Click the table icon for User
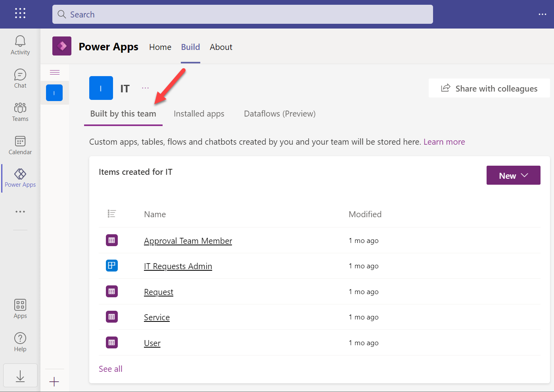The image size is (554, 392). pos(112,342)
